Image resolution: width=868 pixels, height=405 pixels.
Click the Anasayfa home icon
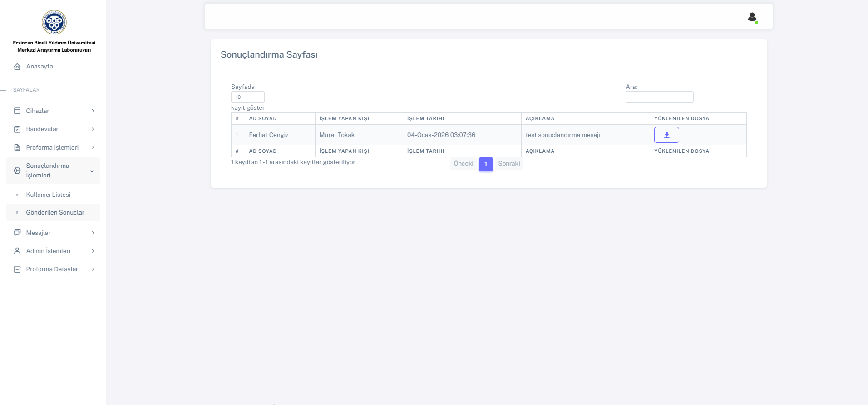(17, 67)
